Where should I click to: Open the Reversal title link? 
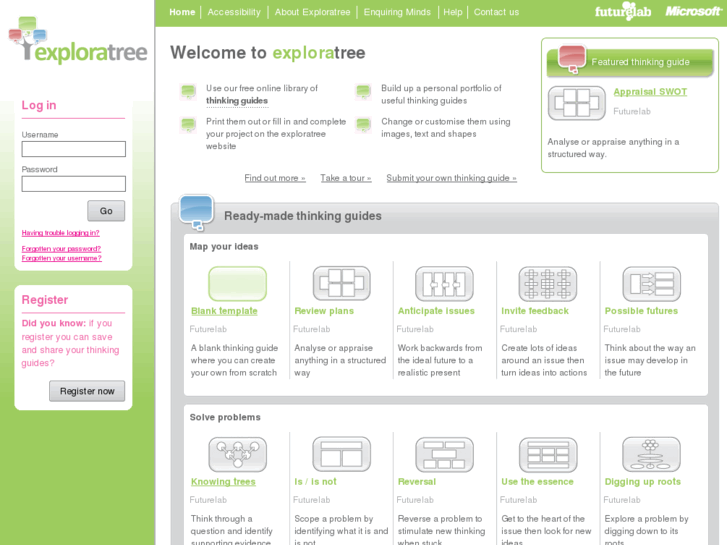(417, 482)
